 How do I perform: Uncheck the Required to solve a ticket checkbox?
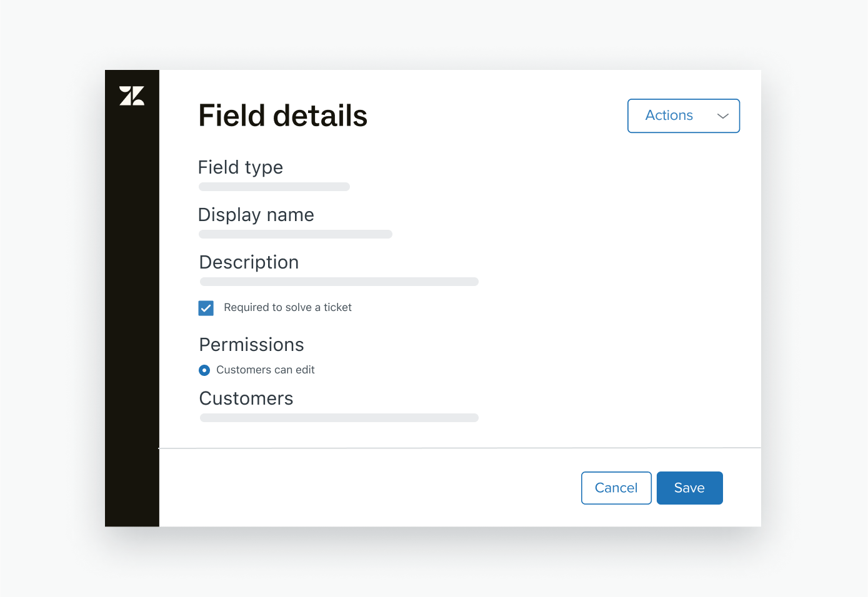coord(206,308)
